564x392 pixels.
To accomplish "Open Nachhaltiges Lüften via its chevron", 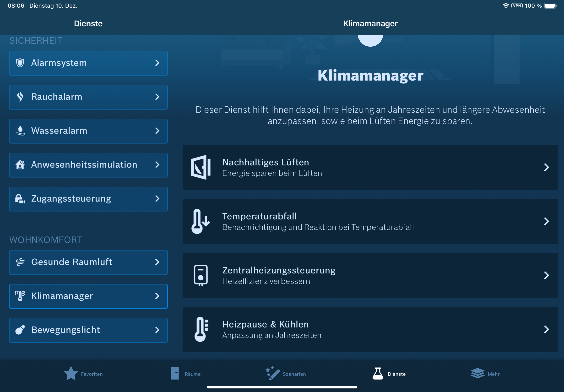I will 546,167.
